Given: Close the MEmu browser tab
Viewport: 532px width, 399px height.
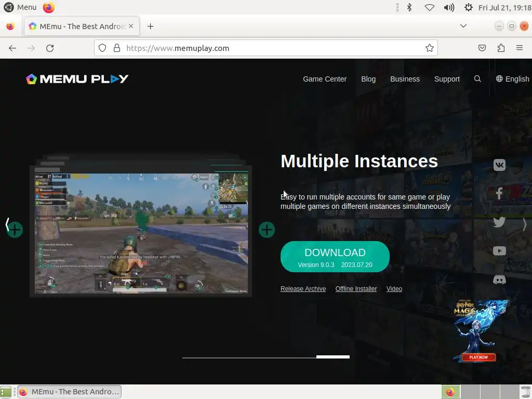Looking at the screenshot, I should pos(131,26).
